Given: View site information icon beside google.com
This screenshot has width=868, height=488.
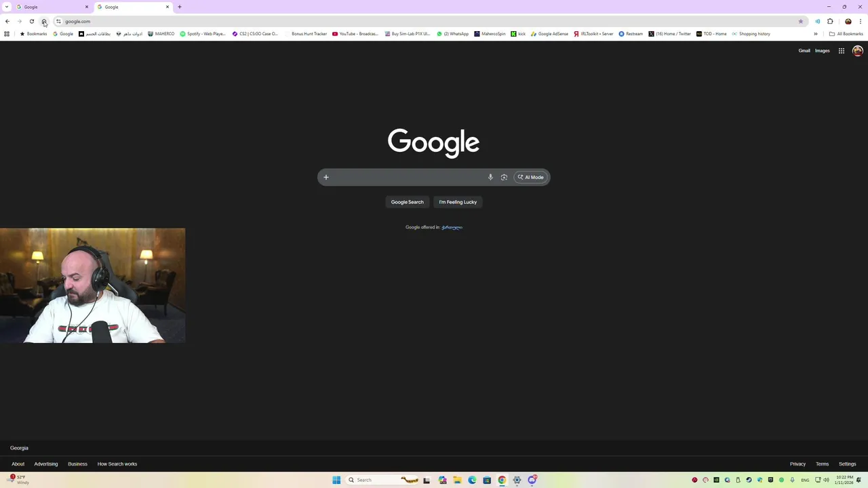Looking at the screenshot, I should (x=58, y=22).
